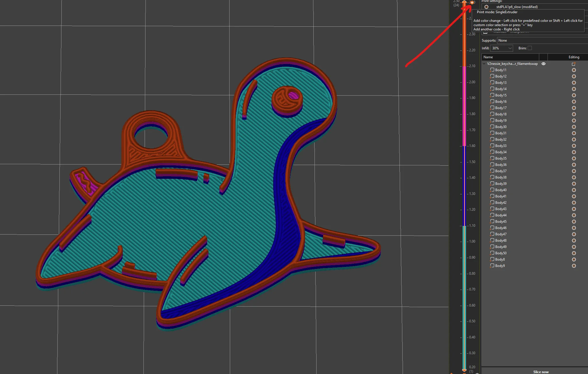Click the Editing column header
Viewport: 588px width, 374px height.
coord(574,57)
